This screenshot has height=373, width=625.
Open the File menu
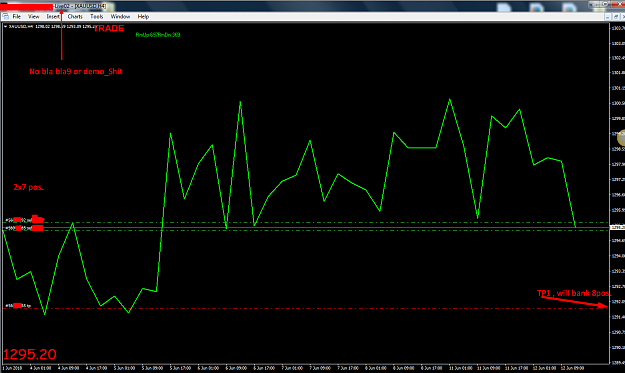[x=16, y=16]
